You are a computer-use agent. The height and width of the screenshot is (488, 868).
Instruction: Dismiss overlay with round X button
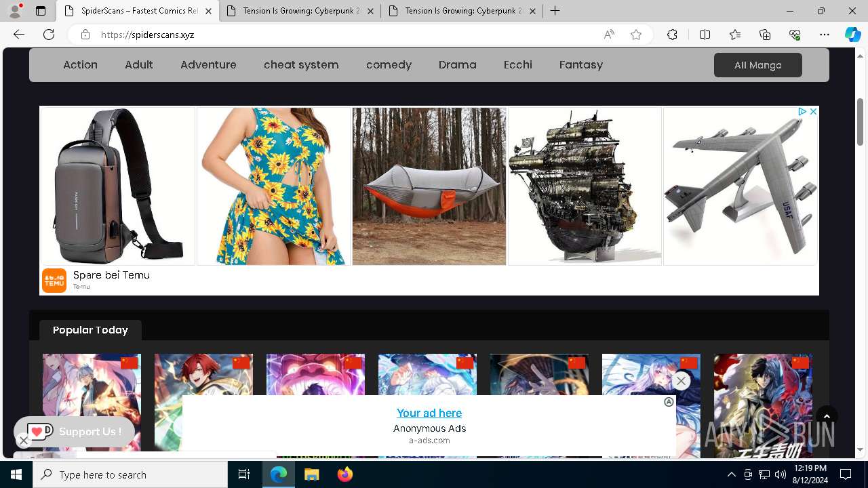(681, 381)
